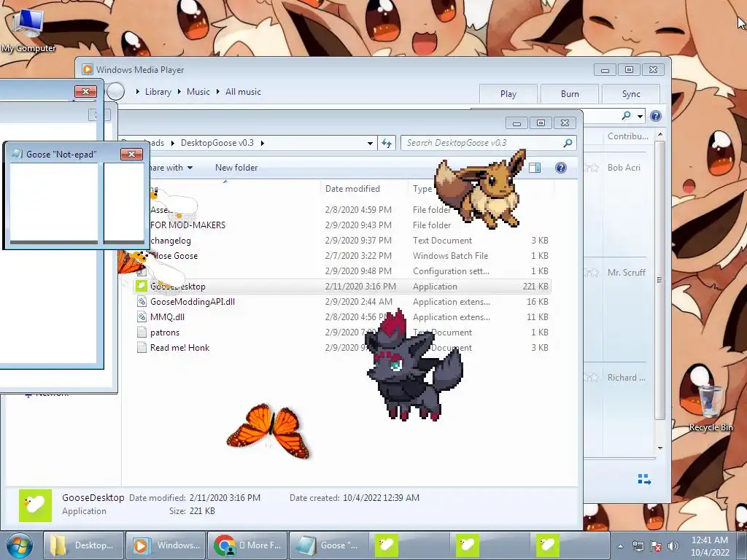Viewport: 747px width, 560px height.
Task: Open Action Center flag tray icon
Action: click(656, 546)
